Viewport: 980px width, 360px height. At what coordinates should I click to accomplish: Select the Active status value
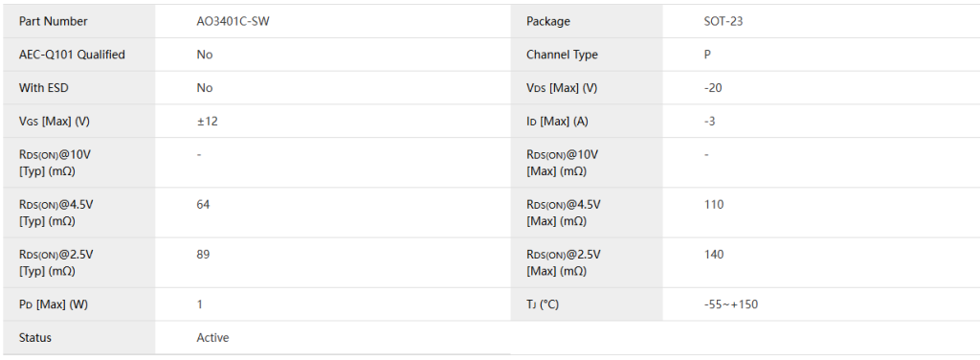point(212,337)
